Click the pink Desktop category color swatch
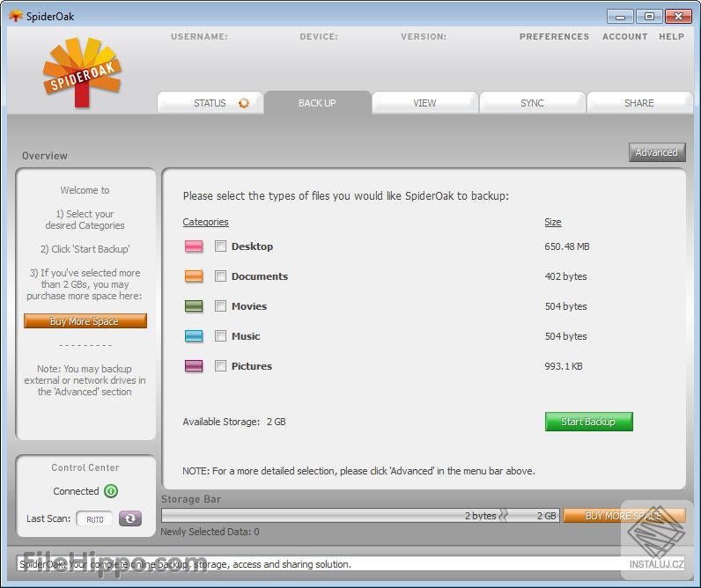This screenshot has width=701, height=588. (x=194, y=246)
